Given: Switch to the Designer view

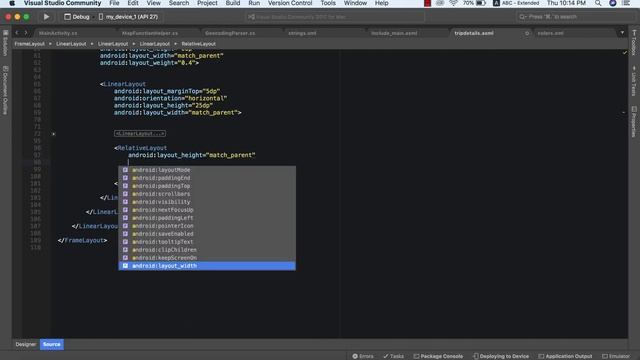Looking at the screenshot, I should coord(26,344).
